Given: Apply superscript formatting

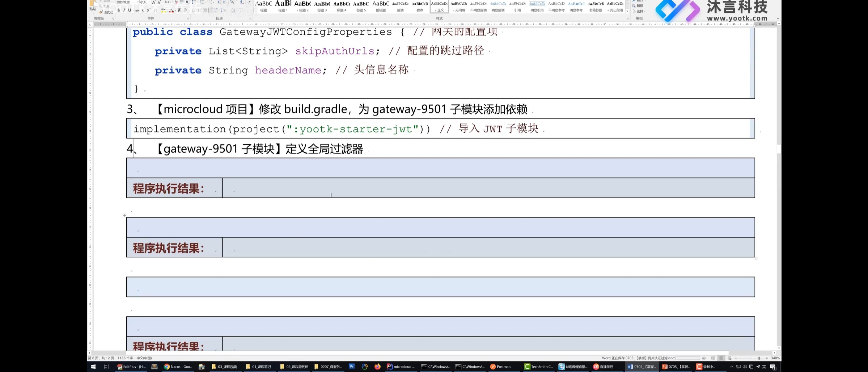Looking at the screenshot, I should coord(148,10).
